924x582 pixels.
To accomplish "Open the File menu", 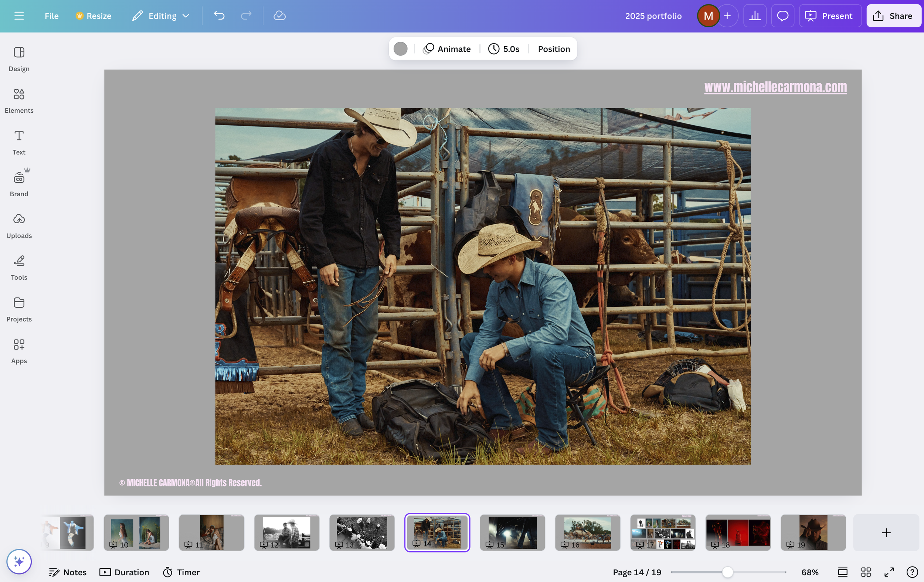I will pyautogui.click(x=51, y=16).
